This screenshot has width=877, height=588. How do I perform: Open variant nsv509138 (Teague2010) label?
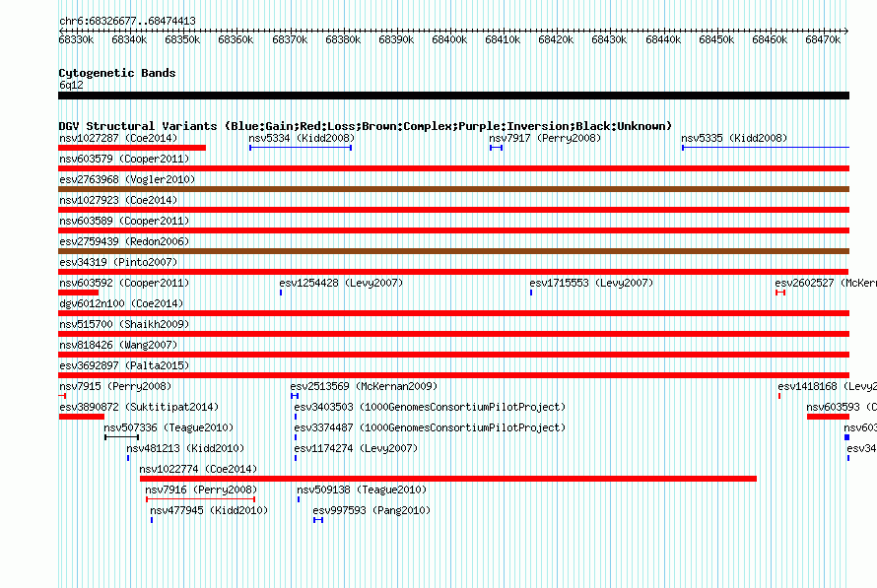[362, 490]
